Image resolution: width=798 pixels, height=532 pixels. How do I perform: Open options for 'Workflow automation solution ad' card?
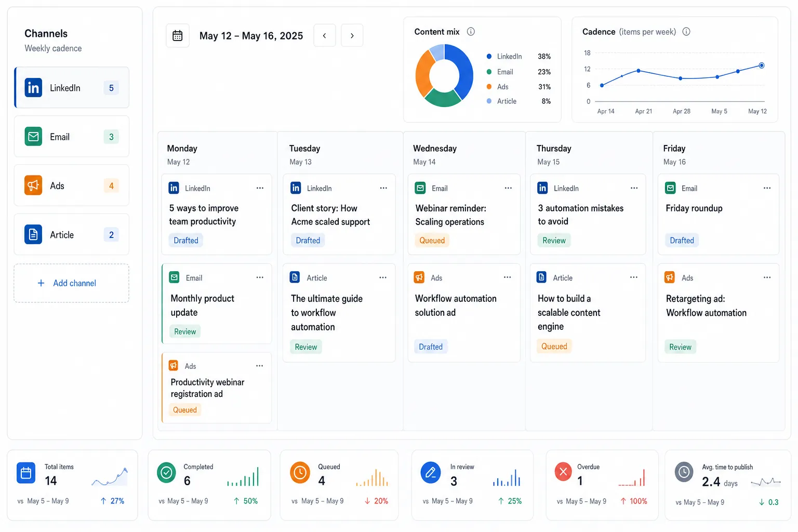click(507, 277)
